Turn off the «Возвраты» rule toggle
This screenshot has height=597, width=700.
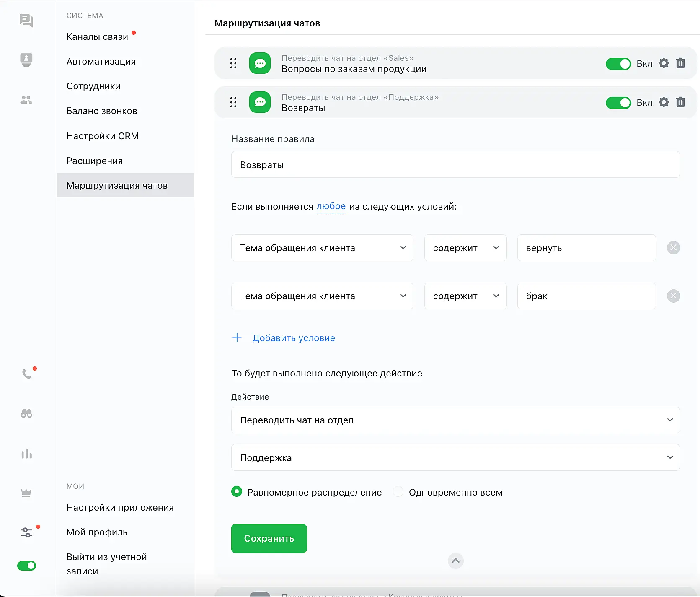(x=618, y=103)
